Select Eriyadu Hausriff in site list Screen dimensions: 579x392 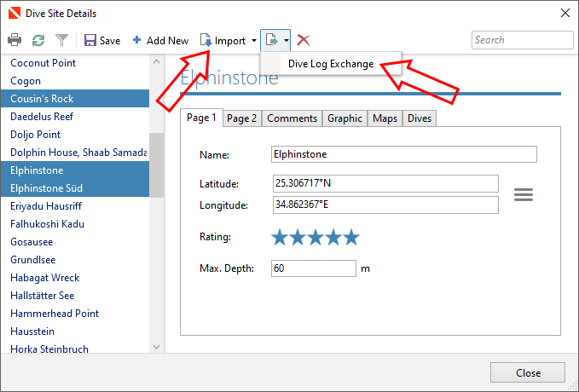tap(75, 206)
